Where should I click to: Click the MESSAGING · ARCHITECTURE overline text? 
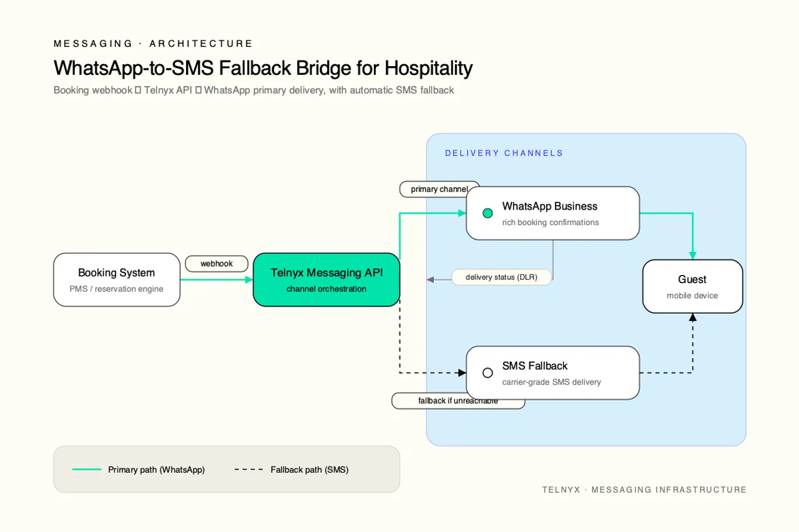tap(154, 44)
